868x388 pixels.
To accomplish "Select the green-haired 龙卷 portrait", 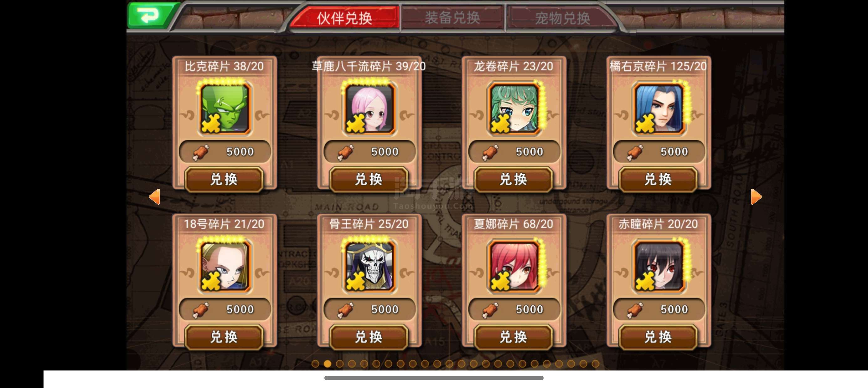I will tap(514, 109).
